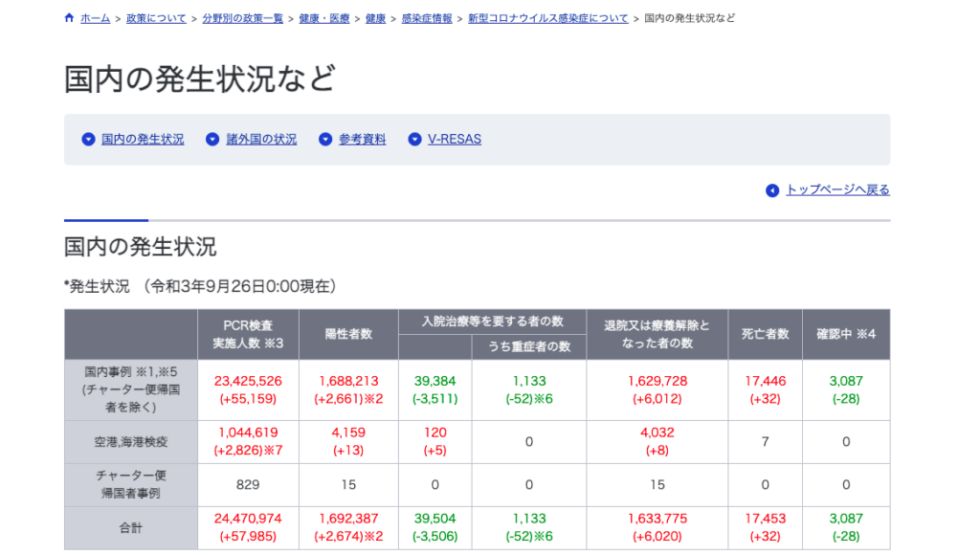Image resolution: width=980 pixels, height=555 pixels.
Task: Click the 陽性者数 table column header
Action: (x=348, y=335)
